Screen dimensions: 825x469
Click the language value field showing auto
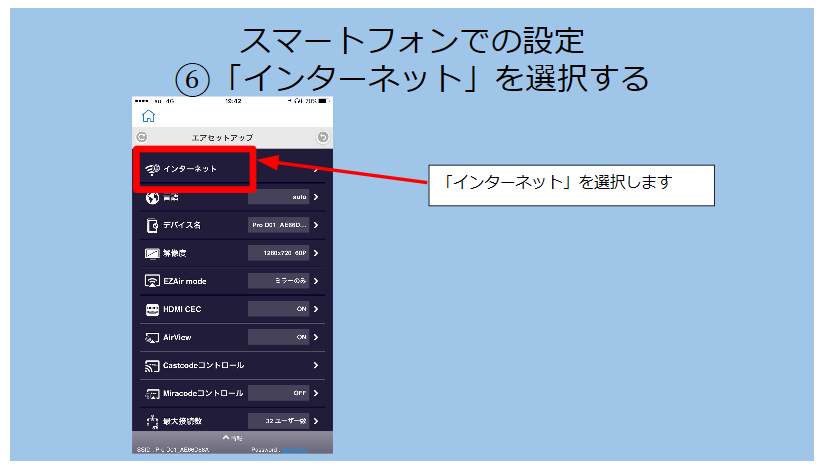278,198
